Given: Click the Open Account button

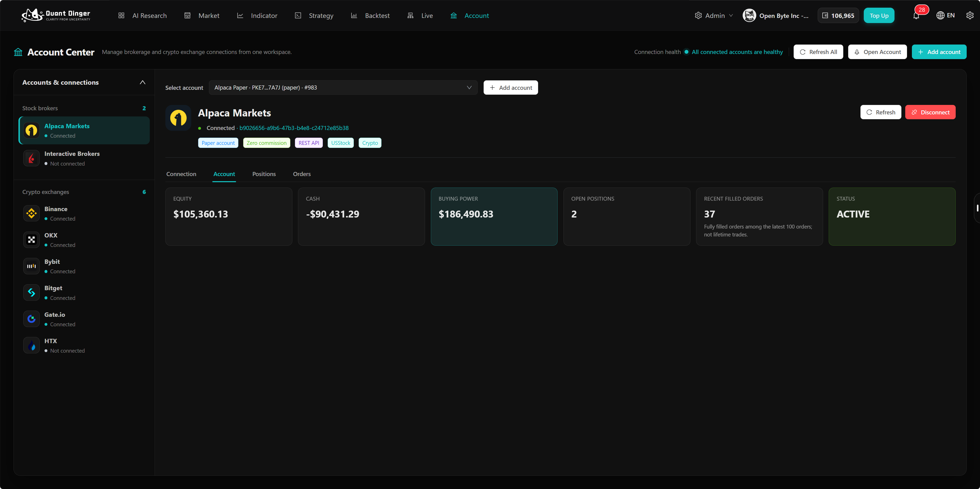Looking at the screenshot, I should [x=877, y=52].
